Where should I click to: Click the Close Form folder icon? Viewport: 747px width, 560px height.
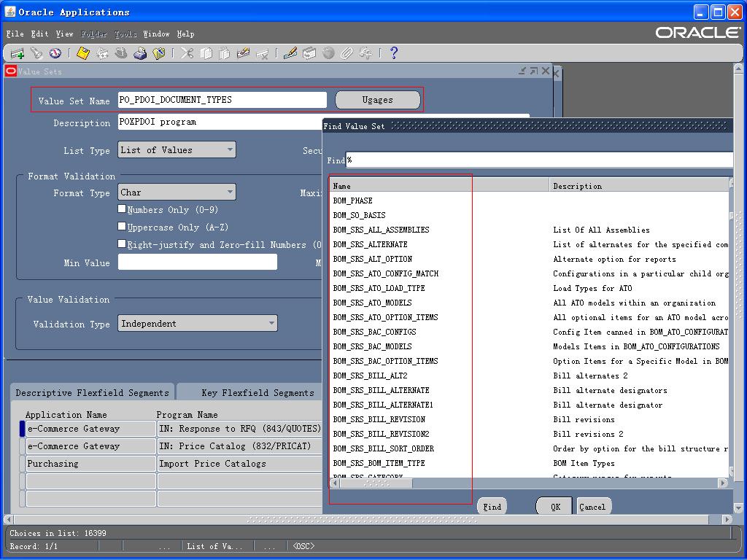pyautogui.click(x=158, y=53)
